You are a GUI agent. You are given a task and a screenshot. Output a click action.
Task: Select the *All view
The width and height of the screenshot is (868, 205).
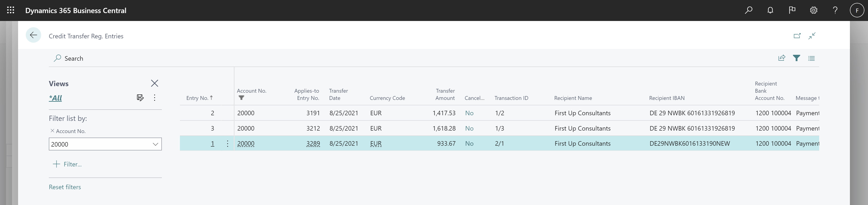56,98
